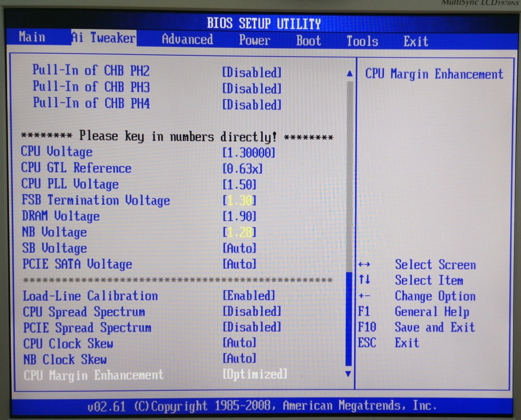Switch to the Advanced tab

(187, 39)
